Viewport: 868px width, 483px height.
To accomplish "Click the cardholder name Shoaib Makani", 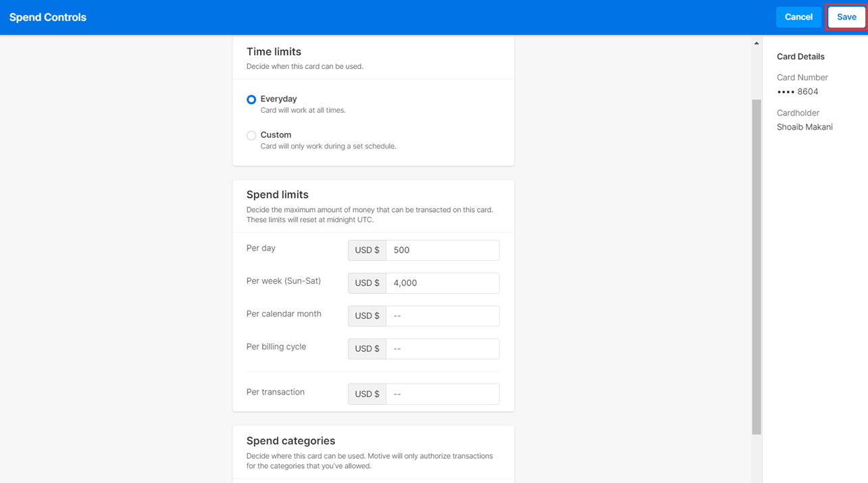I will tap(805, 127).
